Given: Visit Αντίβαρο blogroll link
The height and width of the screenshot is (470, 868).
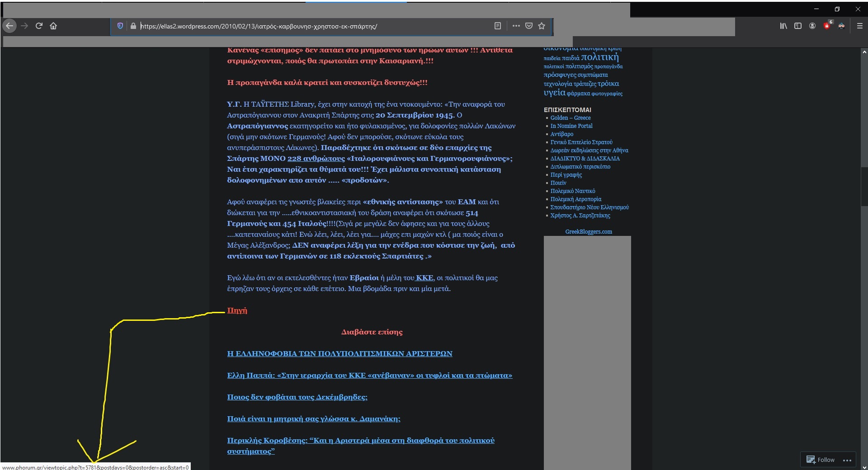Looking at the screenshot, I should [562, 134].
